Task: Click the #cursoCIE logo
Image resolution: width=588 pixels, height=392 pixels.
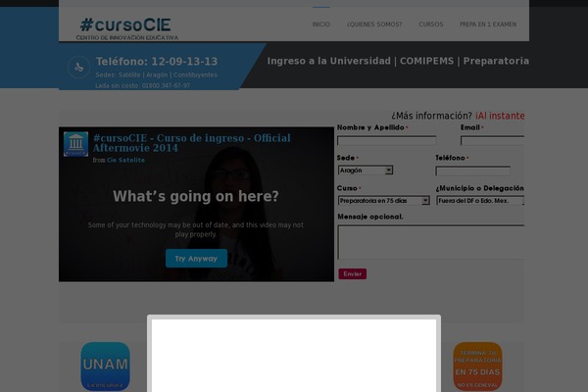Action: tap(126, 28)
